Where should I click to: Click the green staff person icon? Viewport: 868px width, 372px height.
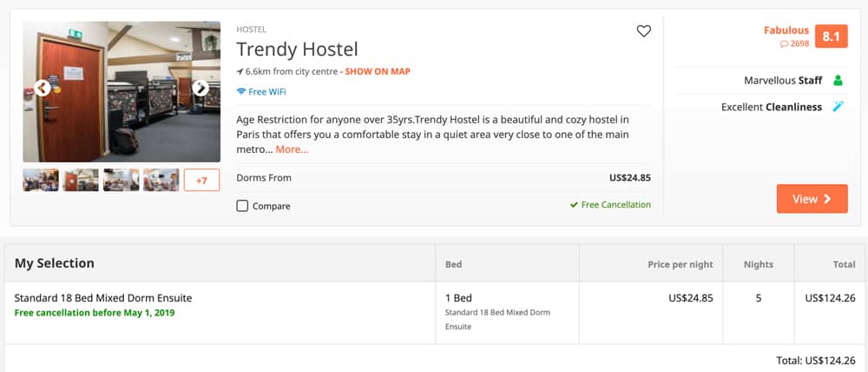tap(838, 80)
